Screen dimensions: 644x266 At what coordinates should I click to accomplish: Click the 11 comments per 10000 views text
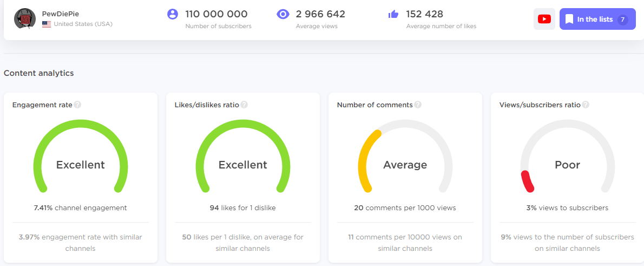[405, 243]
